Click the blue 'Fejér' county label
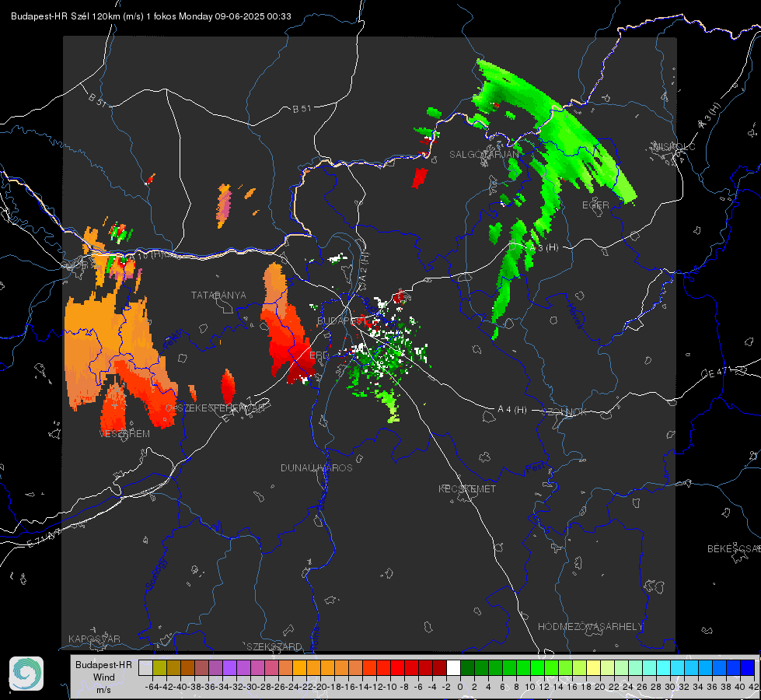This screenshot has height=700, width=761. (174, 340)
